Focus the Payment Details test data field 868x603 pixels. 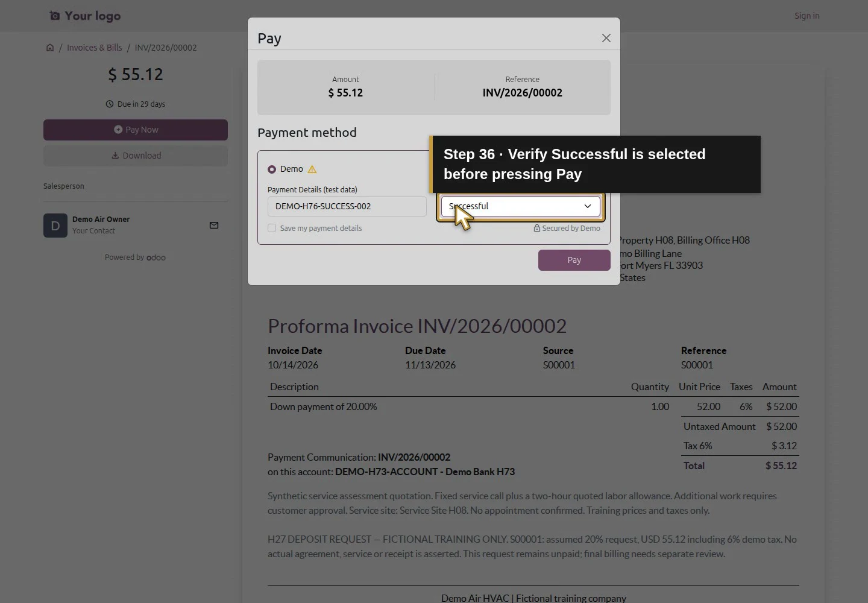point(347,206)
